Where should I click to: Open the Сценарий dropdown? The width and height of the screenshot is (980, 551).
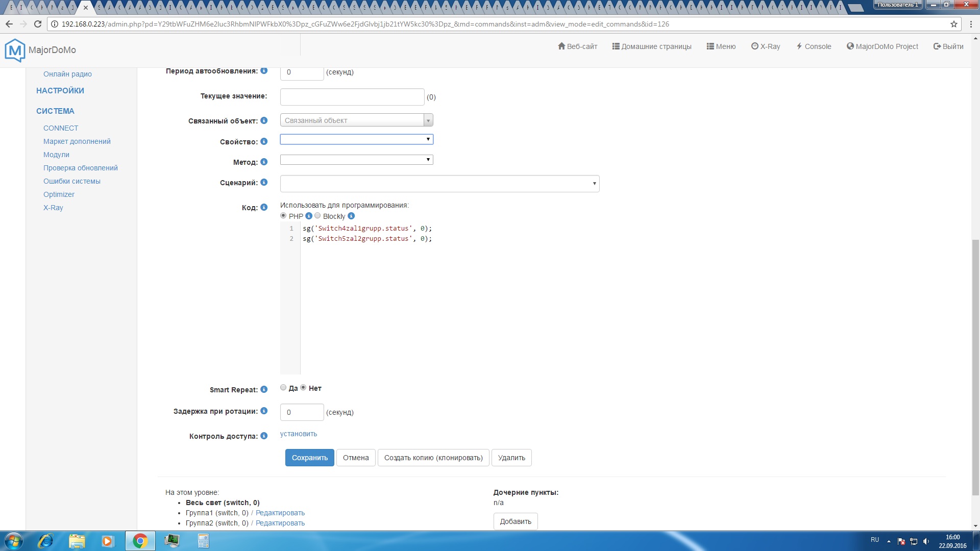pos(439,184)
